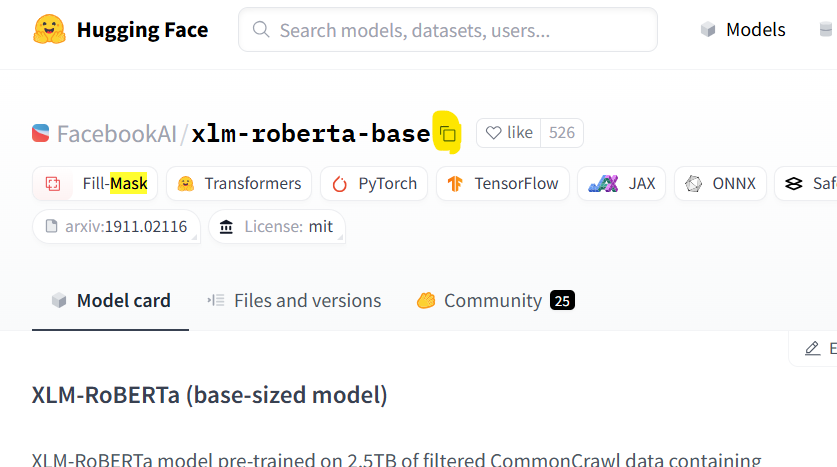This screenshot has height=467, width=837.
Task: View the 526 likes count
Action: (562, 132)
